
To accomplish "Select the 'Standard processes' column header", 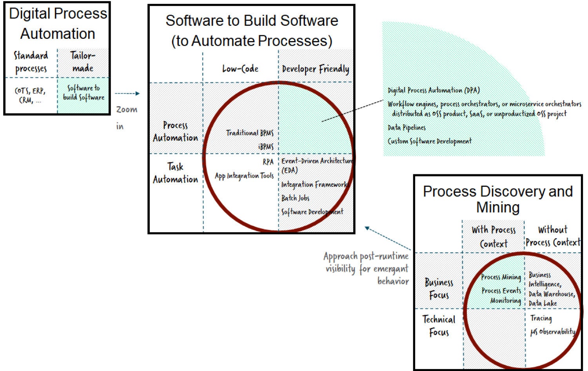I will (31, 62).
